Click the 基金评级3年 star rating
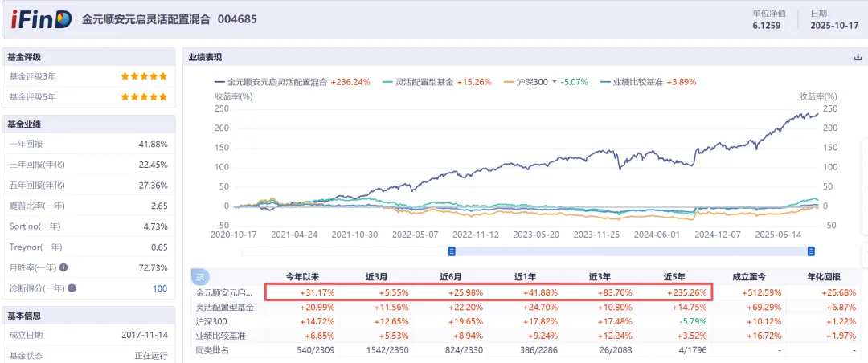Viewport: 868px width, 363px height. [x=144, y=76]
